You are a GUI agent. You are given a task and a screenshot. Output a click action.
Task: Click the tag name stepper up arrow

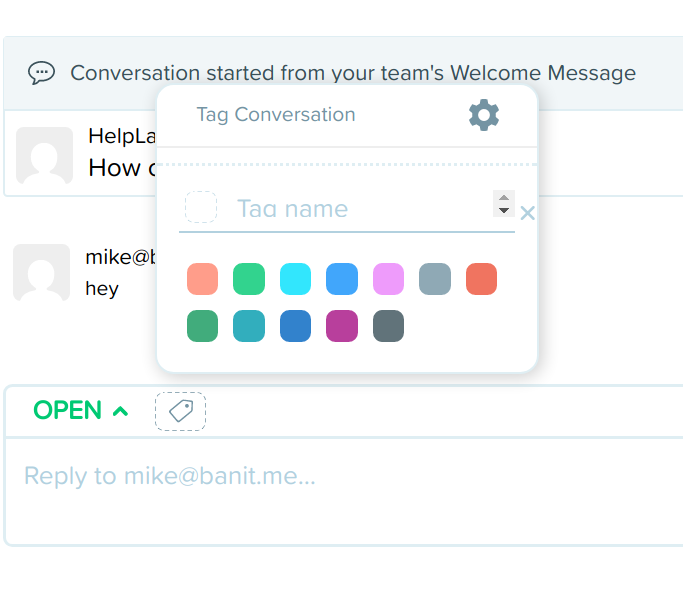(504, 197)
